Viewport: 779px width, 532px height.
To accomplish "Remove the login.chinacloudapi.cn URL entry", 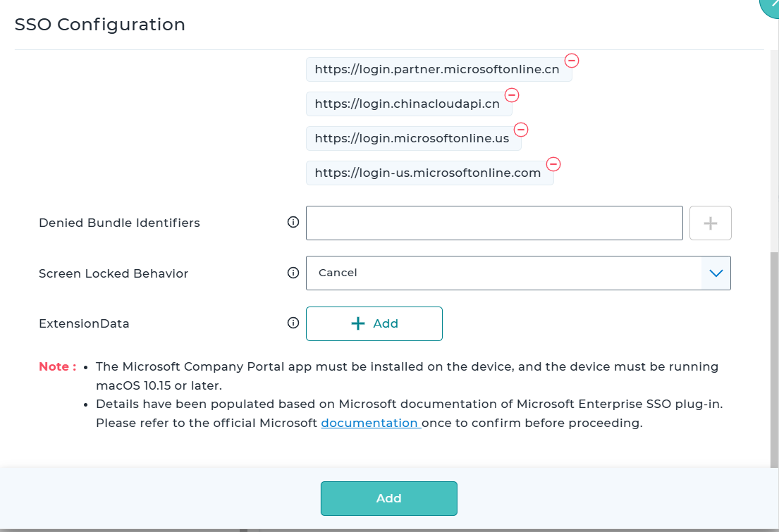I will [x=512, y=95].
